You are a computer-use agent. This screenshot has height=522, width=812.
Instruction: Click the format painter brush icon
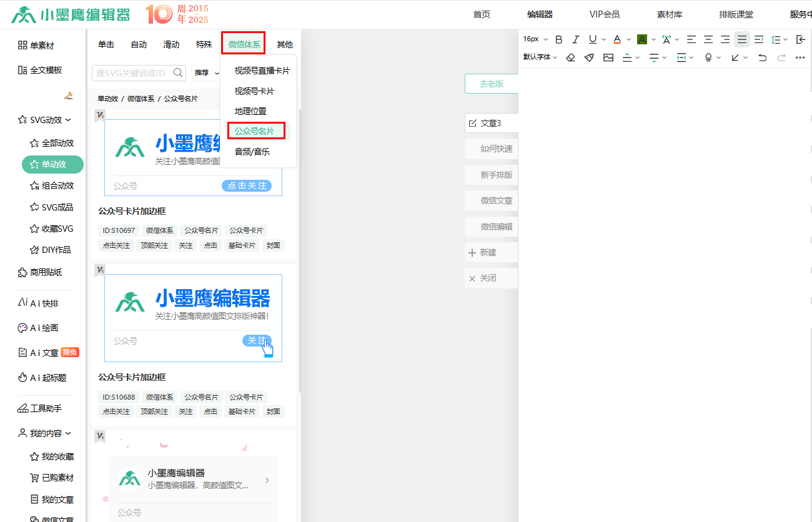tap(589, 57)
